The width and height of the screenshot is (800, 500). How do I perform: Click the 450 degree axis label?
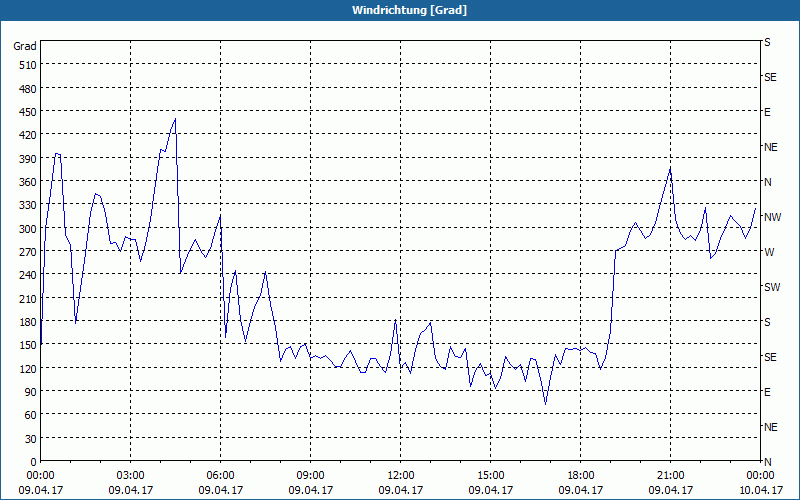[x=29, y=112]
